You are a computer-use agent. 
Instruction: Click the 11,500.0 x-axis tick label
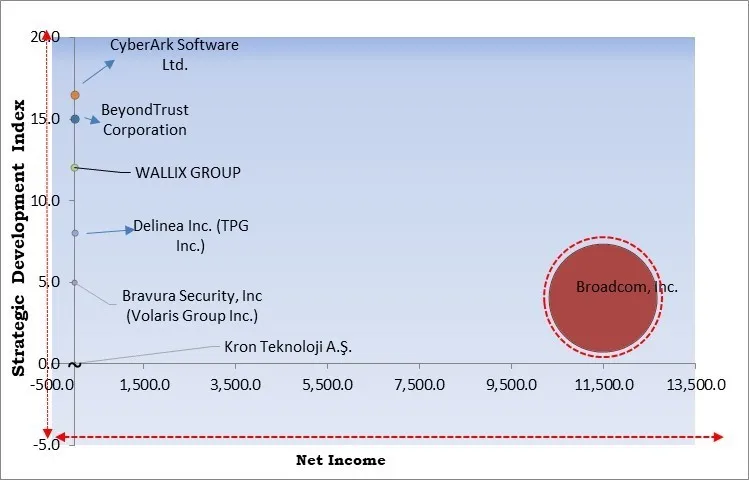coord(604,384)
